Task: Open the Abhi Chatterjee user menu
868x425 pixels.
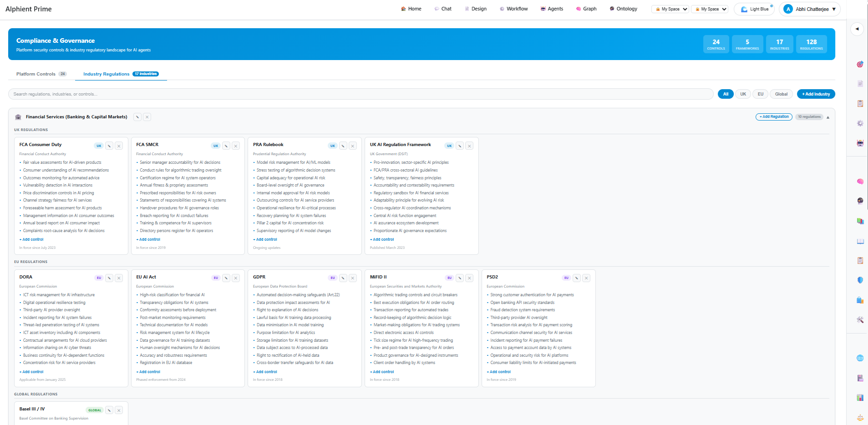Action: [x=810, y=9]
